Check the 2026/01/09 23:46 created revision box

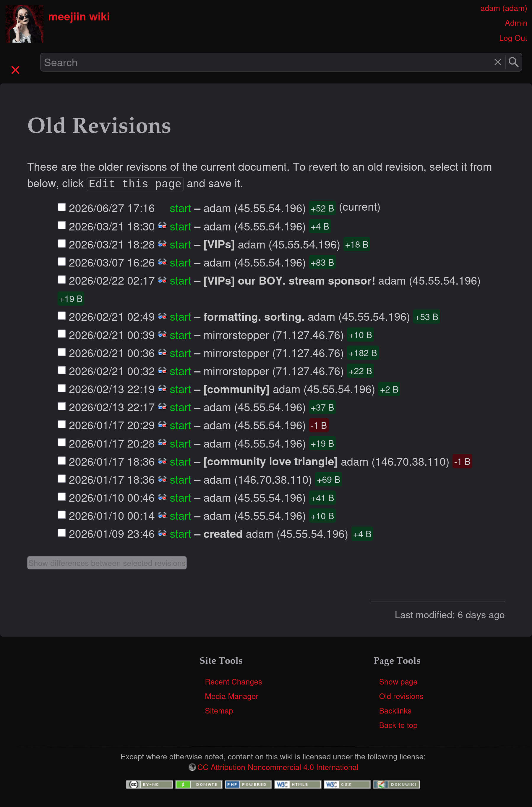coord(61,533)
